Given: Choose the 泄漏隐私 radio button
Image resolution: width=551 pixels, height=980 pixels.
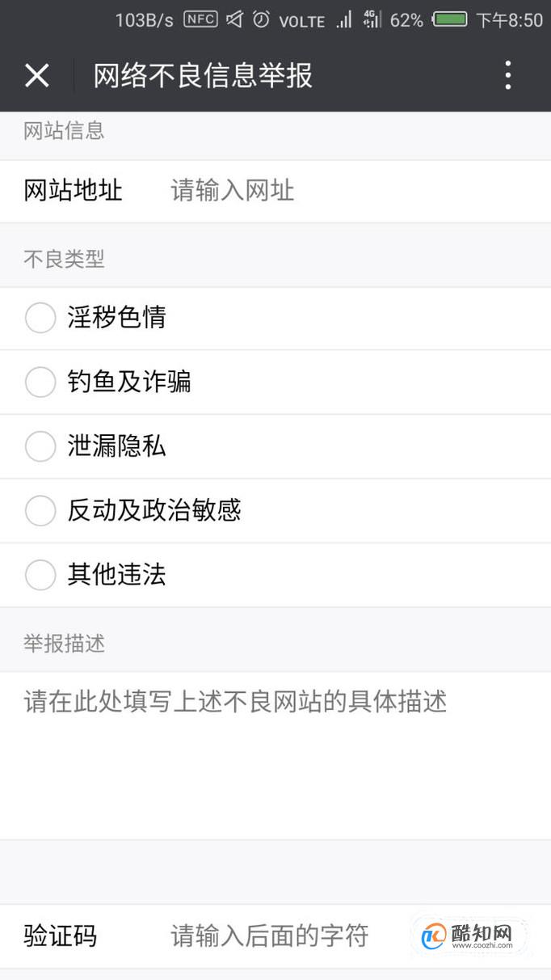Looking at the screenshot, I should click(40, 446).
